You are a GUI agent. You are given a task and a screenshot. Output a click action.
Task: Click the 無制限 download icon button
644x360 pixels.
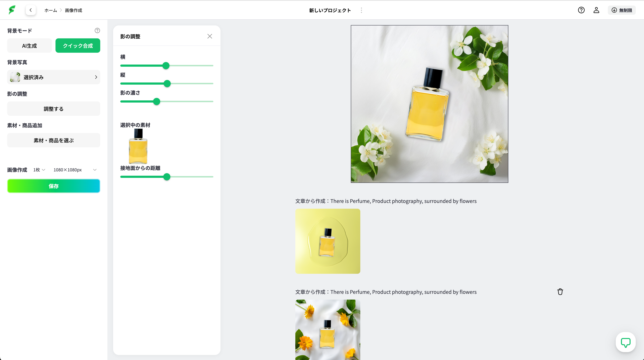tap(621, 10)
